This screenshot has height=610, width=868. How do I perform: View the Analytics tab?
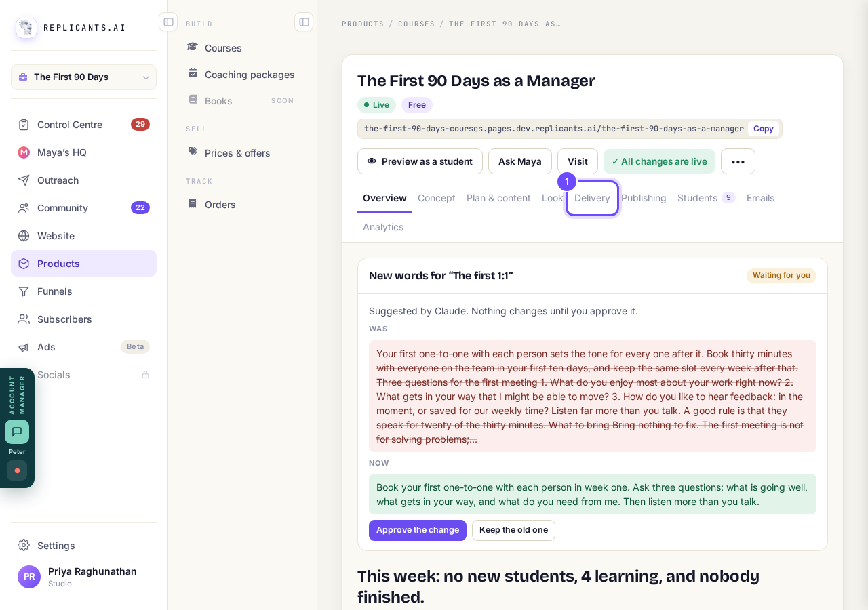pos(383,227)
